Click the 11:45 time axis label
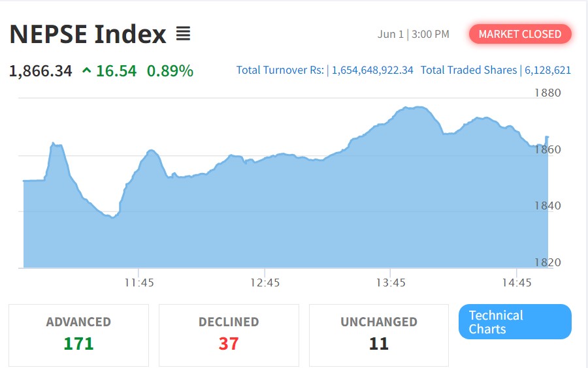 point(139,283)
